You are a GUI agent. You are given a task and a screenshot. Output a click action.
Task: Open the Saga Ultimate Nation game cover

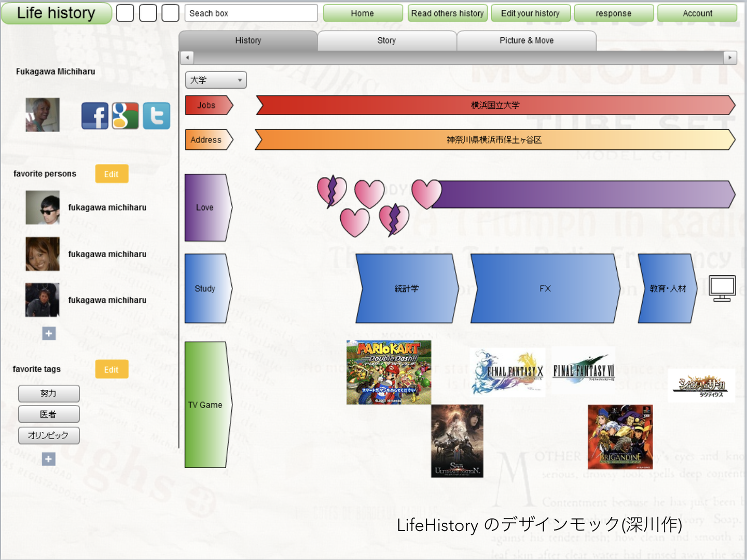click(457, 441)
